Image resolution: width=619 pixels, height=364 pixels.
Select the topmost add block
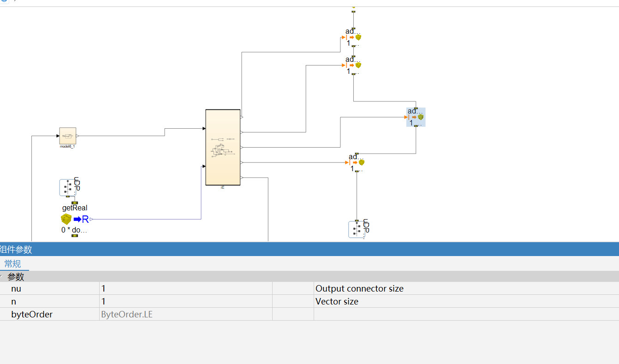(x=353, y=37)
